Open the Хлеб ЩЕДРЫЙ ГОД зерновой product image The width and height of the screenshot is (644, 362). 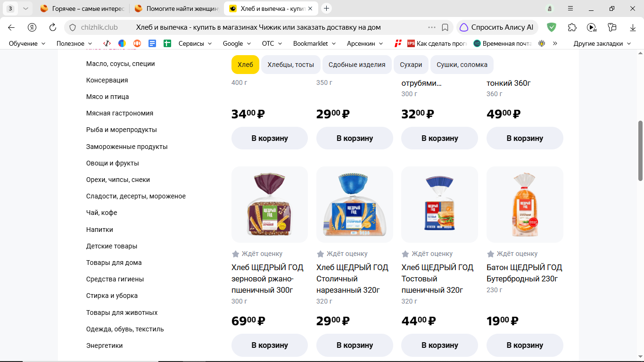pos(270,205)
